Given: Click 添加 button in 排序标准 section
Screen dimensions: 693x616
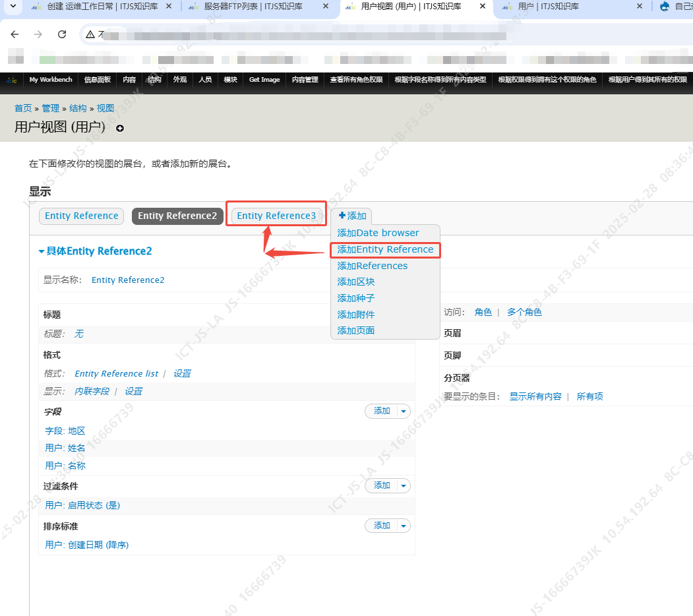Looking at the screenshot, I should coord(382,526).
